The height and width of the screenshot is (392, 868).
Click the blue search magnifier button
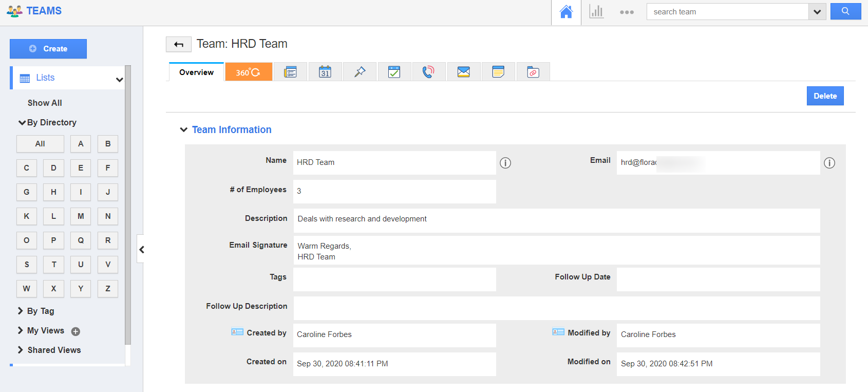coord(845,11)
